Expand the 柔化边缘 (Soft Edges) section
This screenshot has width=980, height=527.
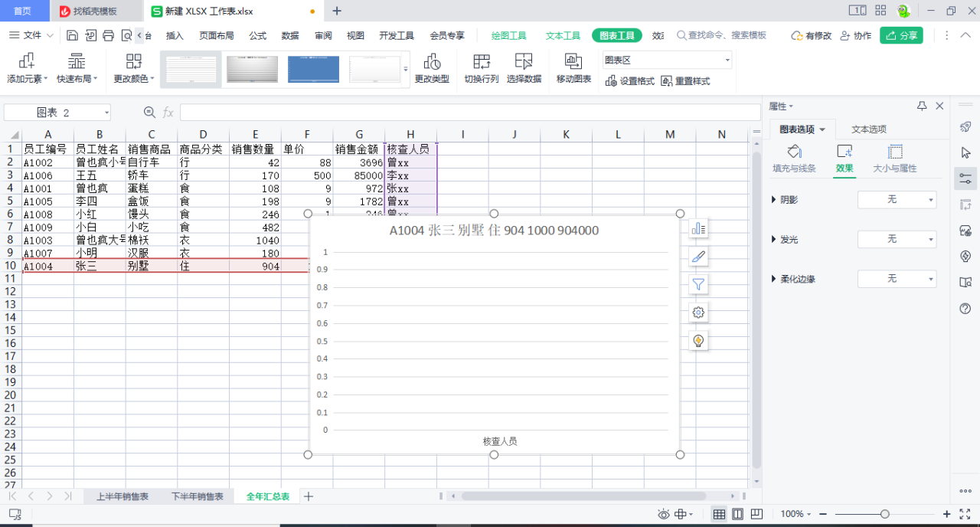tap(793, 279)
